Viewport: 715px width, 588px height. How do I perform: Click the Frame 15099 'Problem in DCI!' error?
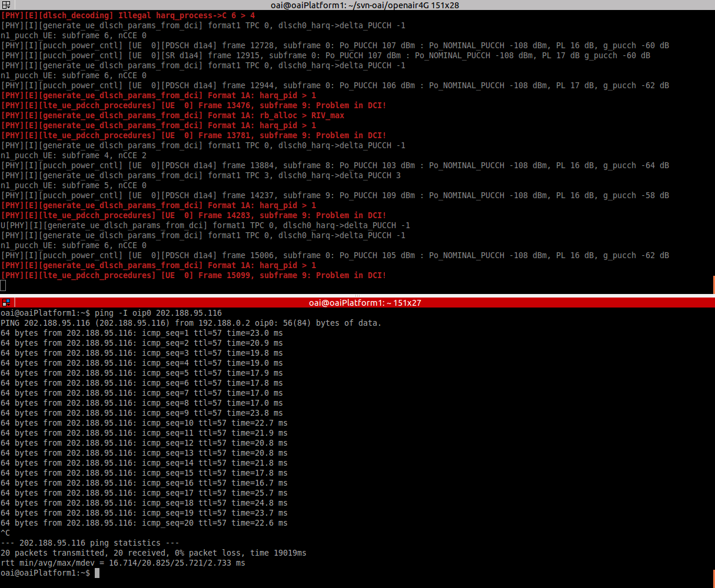(x=193, y=275)
